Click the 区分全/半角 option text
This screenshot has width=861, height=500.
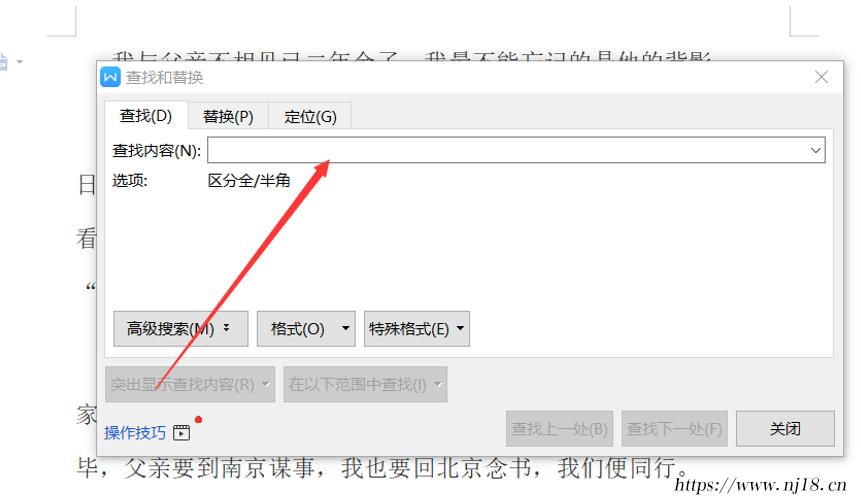[x=249, y=181]
